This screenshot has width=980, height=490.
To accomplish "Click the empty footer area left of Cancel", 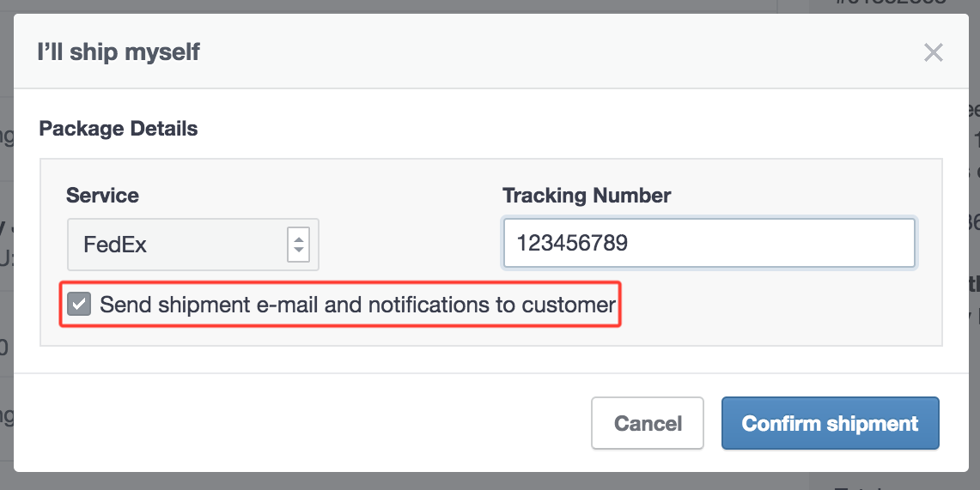I will point(301,423).
